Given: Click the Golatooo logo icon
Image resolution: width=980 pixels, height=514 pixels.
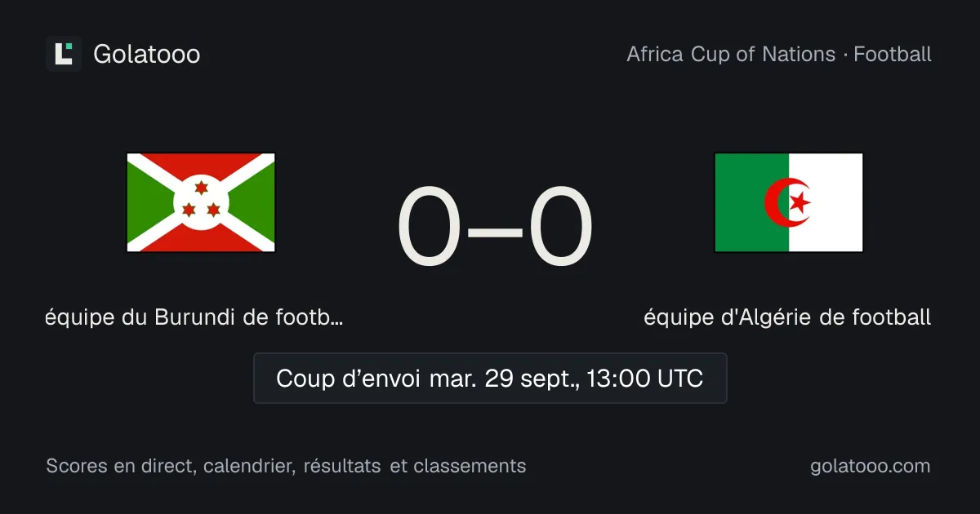Looking at the screenshot, I should point(64,54).
